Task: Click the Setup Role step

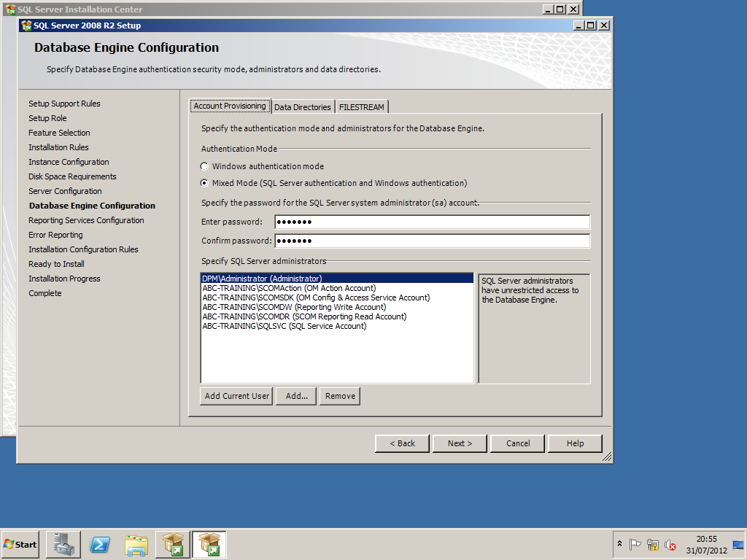Action: [x=47, y=118]
